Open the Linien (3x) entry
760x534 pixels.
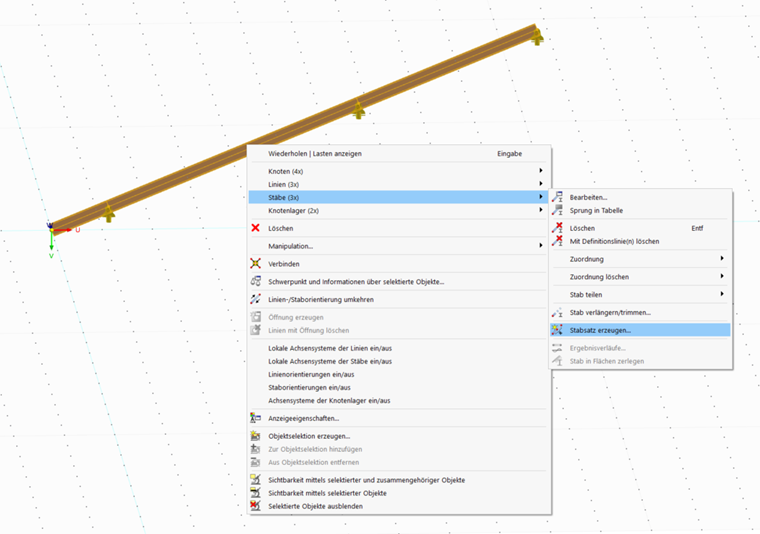pos(399,184)
